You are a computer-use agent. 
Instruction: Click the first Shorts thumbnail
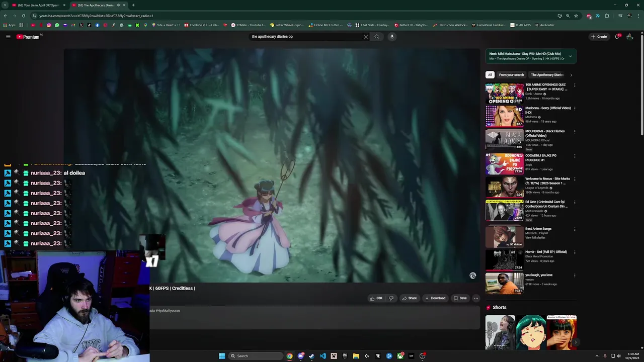[x=500, y=332]
